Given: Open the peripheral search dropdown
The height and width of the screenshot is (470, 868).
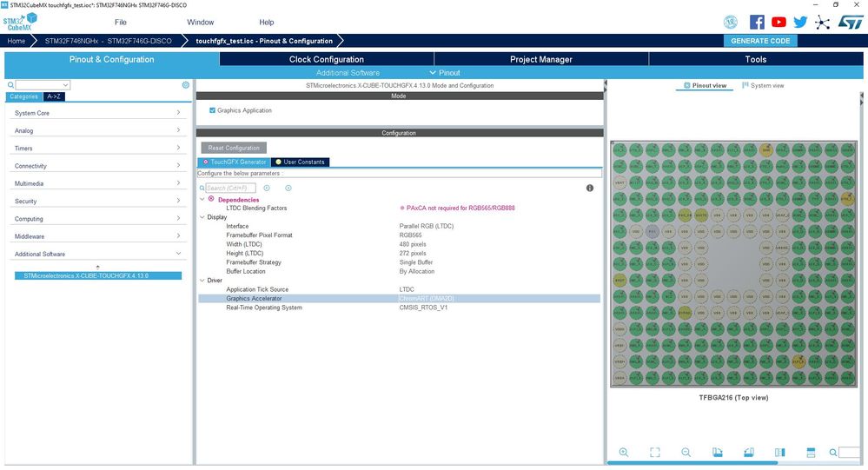Looking at the screenshot, I should coord(65,85).
